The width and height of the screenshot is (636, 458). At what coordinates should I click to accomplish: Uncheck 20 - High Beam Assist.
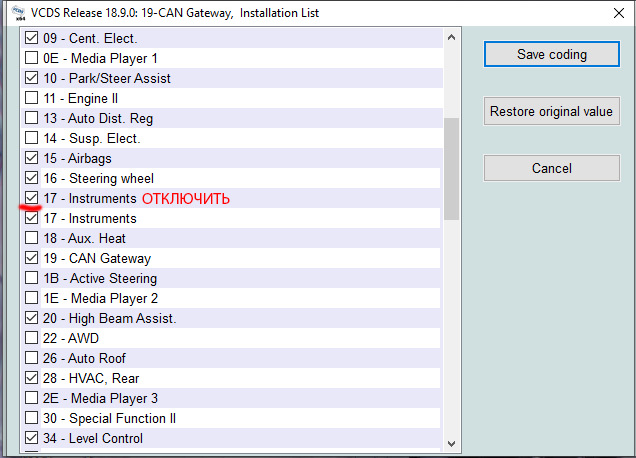(31, 318)
